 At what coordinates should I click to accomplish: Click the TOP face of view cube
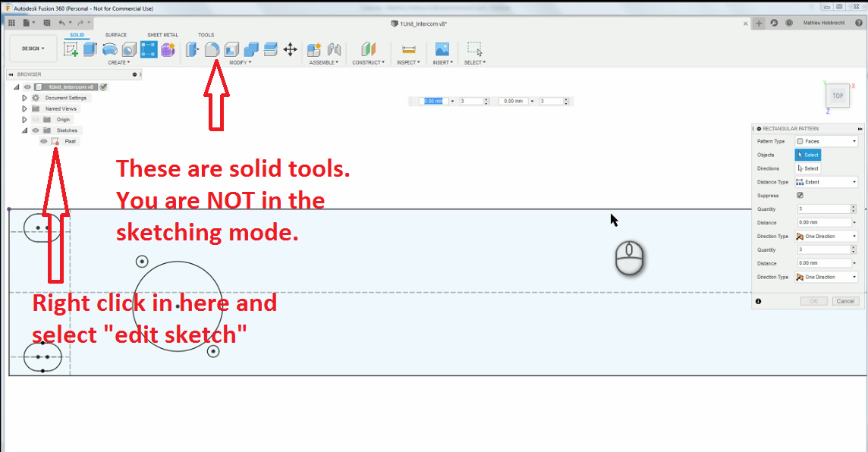point(838,96)
